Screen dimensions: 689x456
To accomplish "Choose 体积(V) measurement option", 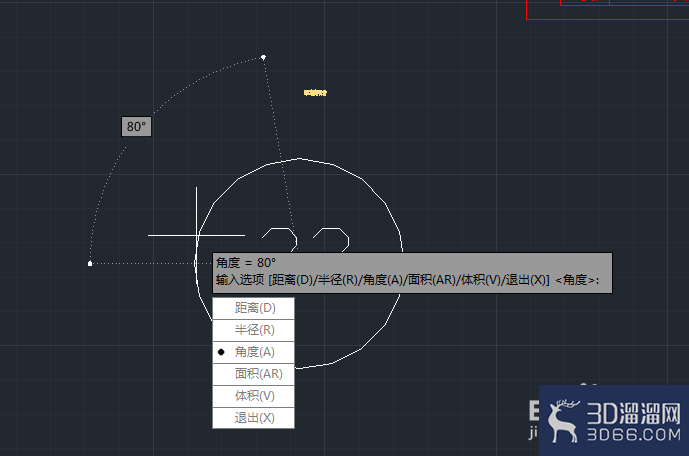I will point(254,396).
